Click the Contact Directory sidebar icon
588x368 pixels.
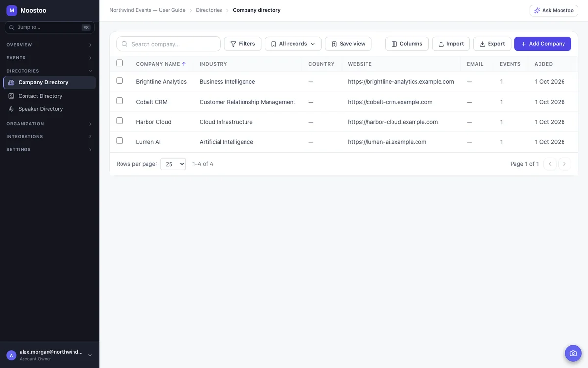point(11,96)
